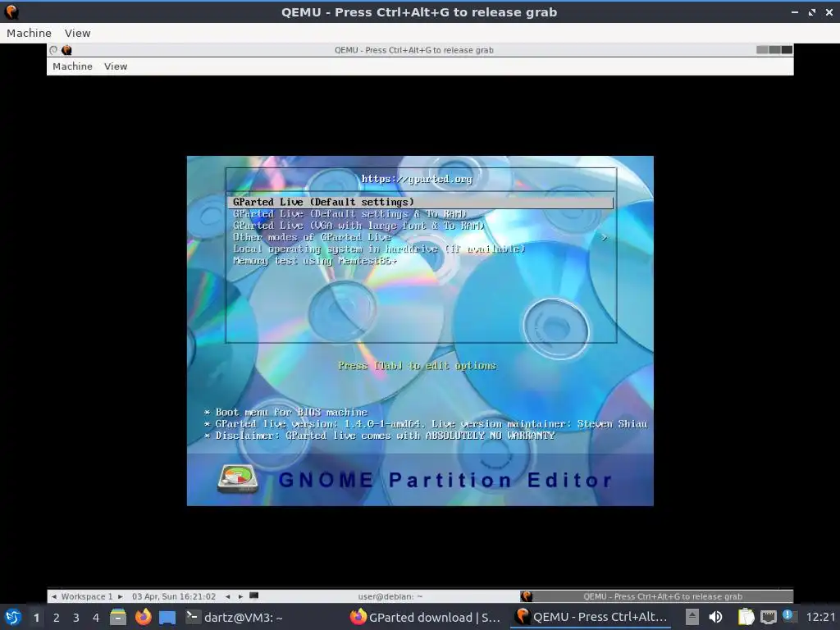
Task: Click the Workspace 1 label in inner panel
Action: [87, 596]
